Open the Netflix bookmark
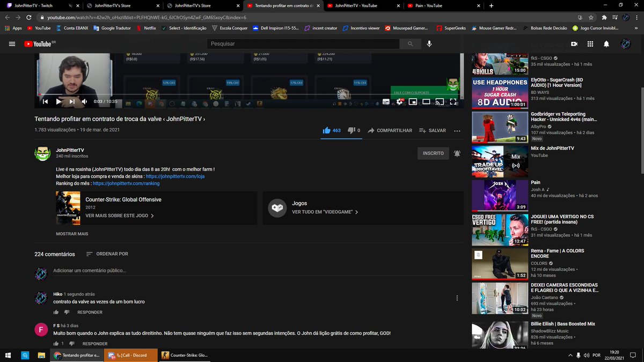This screenshot has width=644, height=362. [147, 28]
